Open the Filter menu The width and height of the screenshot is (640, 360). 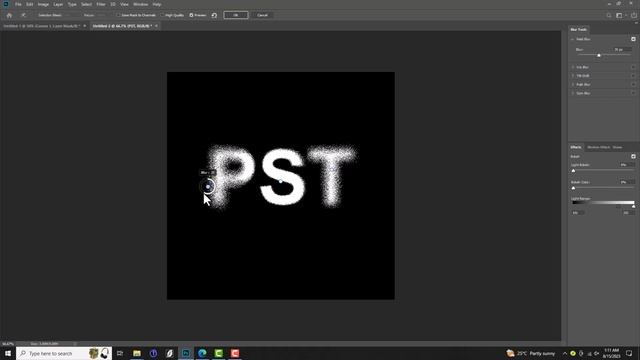pos(101,4)
